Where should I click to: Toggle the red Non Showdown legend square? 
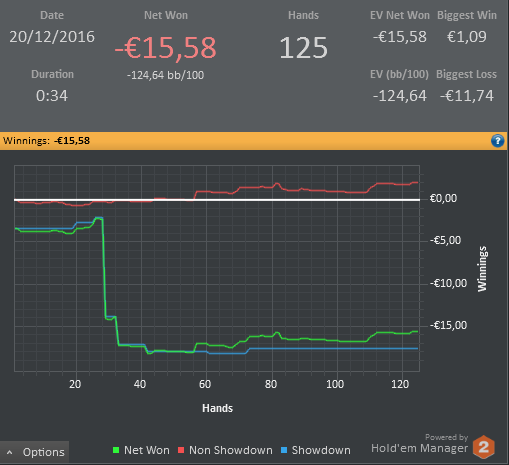pyautogui.click(x=181, y=450)
